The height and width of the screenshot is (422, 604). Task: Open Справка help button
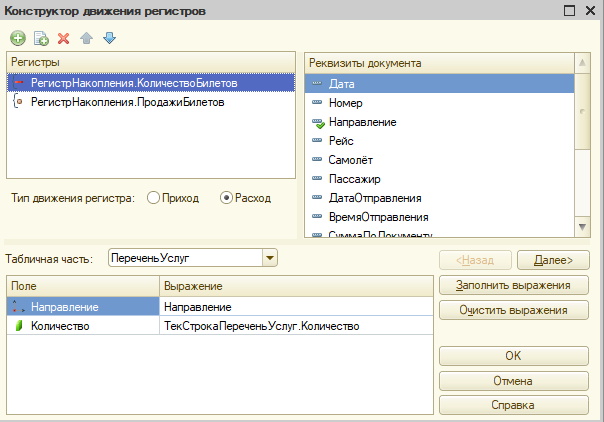pos(514,405)
